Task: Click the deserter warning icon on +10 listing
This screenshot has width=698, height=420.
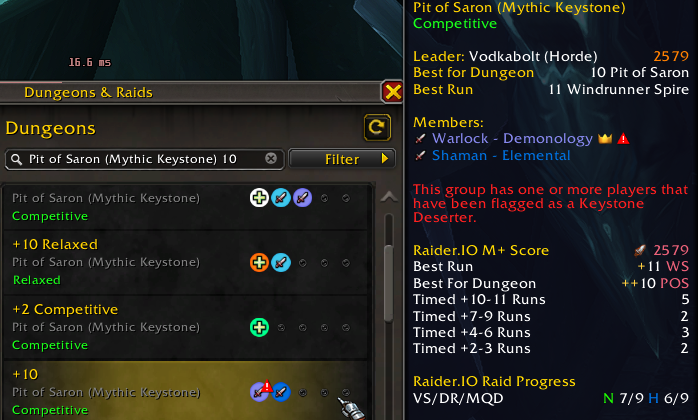Action: (267, 386)
